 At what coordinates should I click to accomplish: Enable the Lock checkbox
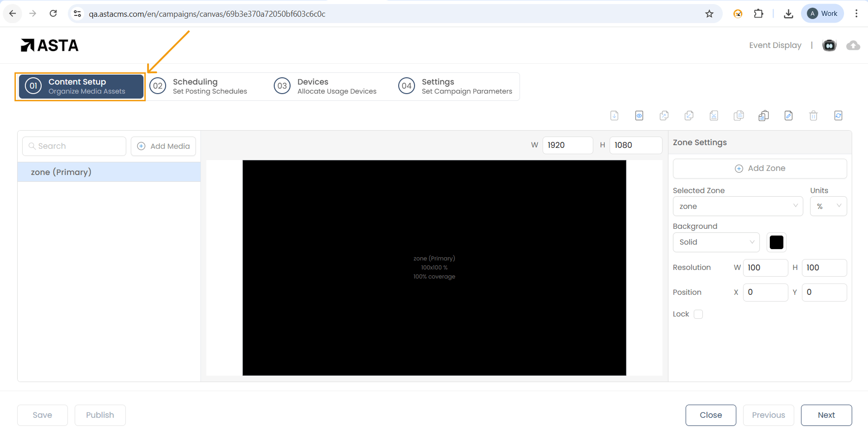[x=698, y=314]
